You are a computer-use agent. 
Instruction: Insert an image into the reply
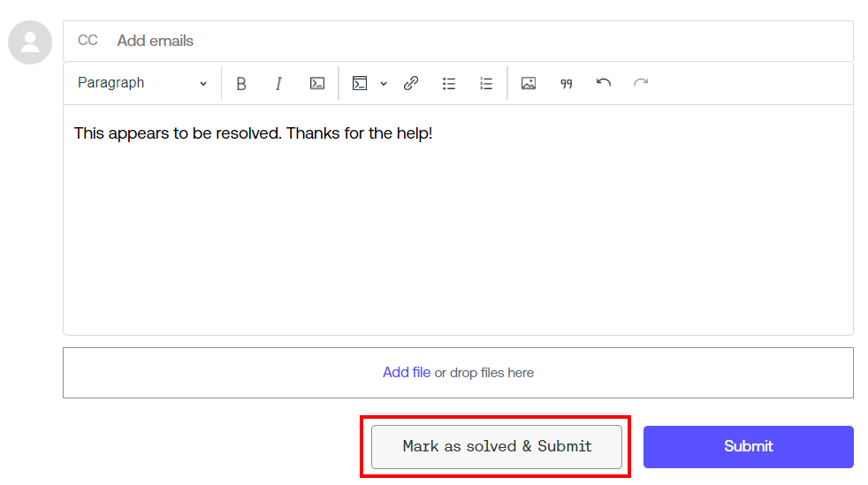529,84
